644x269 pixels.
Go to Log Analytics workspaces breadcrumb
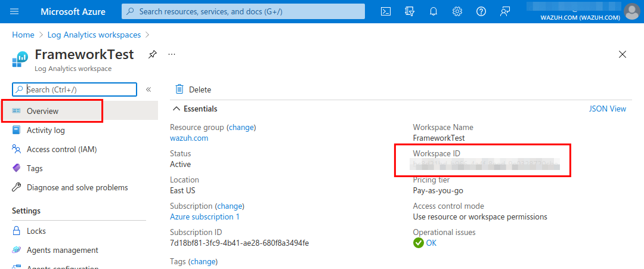pyautogui.click(x=94, y=35)
